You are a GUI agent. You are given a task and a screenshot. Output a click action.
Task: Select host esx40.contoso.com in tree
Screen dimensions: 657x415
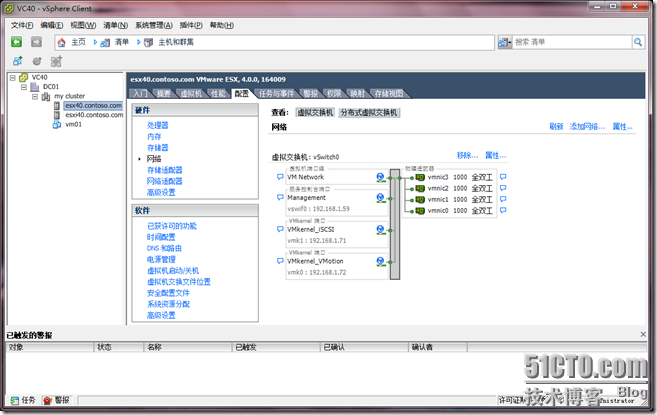[93, 106]
